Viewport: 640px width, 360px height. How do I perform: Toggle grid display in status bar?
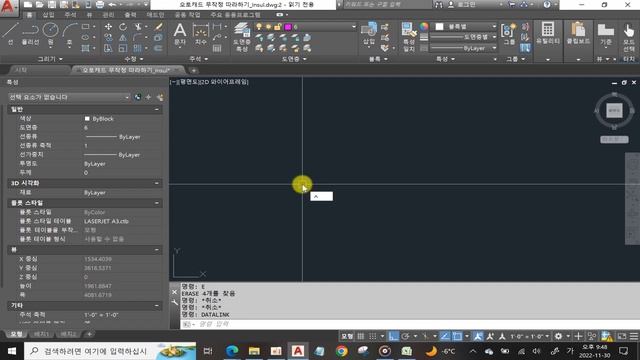361,336
